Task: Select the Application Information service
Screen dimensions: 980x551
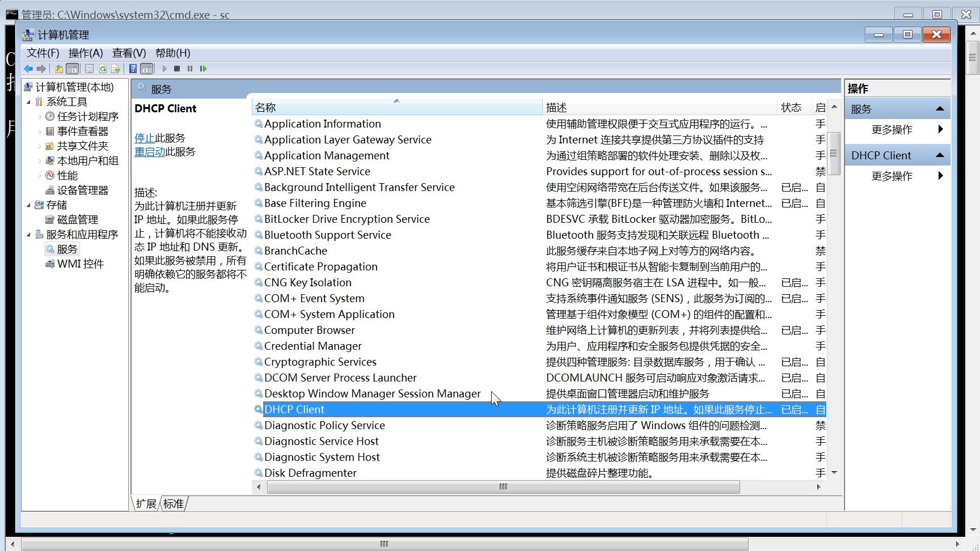Action: (322, 124)
